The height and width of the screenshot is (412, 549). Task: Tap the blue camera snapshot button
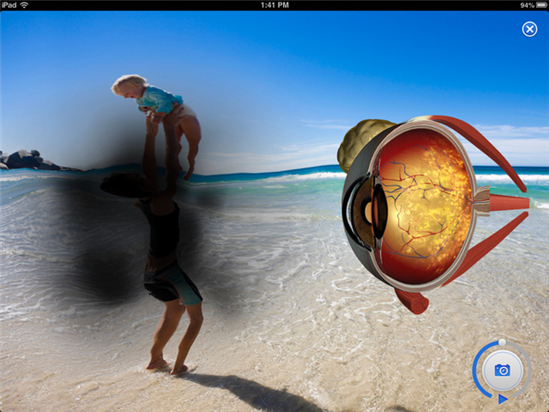point(502,370)
